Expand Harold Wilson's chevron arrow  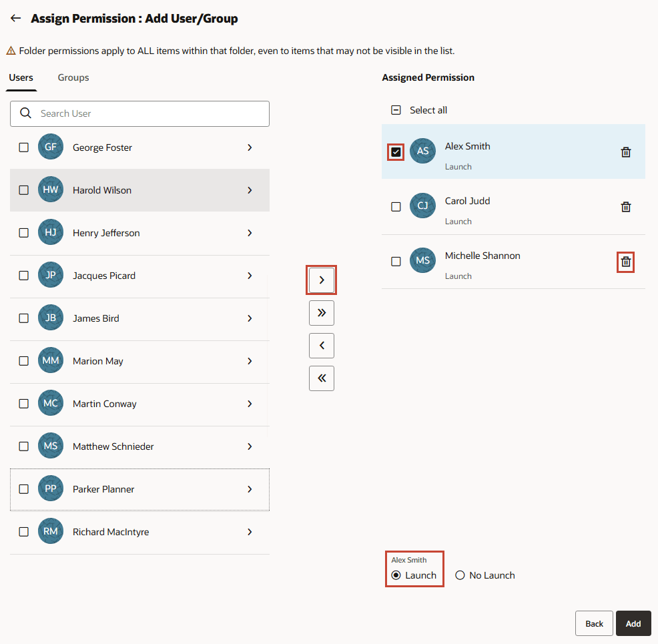(x=250, y=190)
